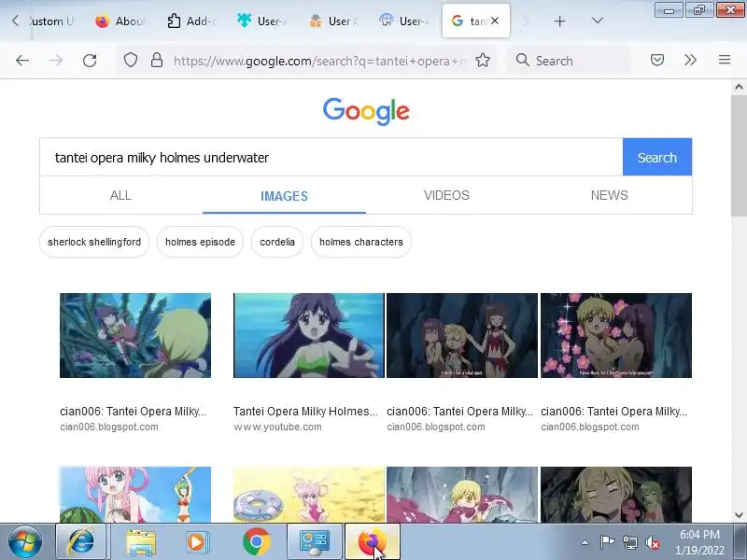Switch to NEWS results tab
The image size is (747, 560).
(x=610, y=195)
